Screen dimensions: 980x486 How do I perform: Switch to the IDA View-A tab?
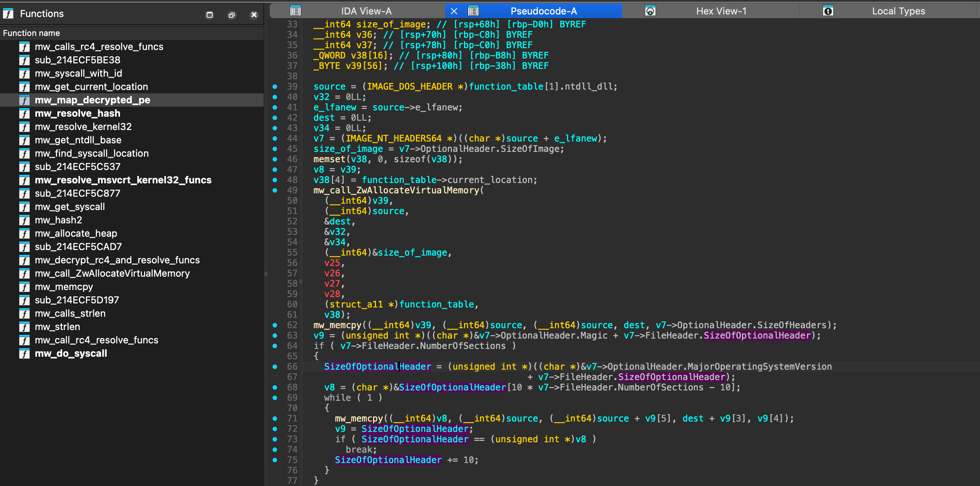coord(365,11)
